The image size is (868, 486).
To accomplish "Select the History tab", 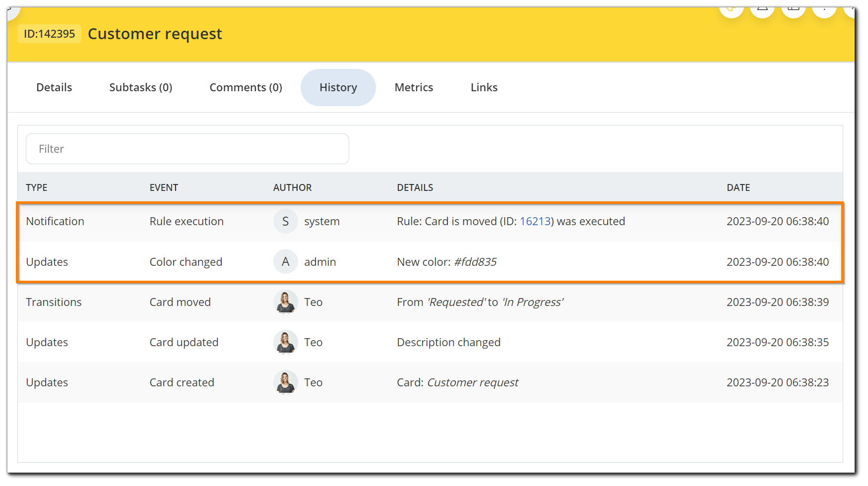I will [338, 88].
